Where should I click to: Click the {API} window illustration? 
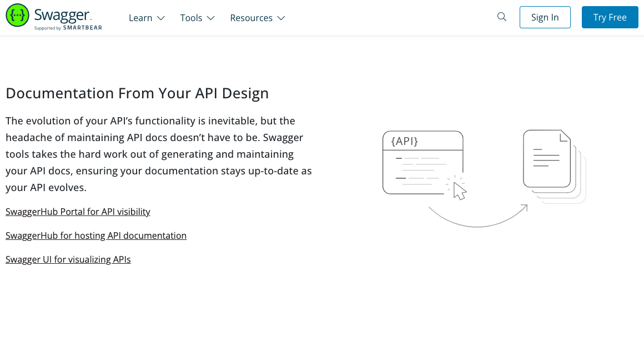pyautogui.click(x=422, y=162)
